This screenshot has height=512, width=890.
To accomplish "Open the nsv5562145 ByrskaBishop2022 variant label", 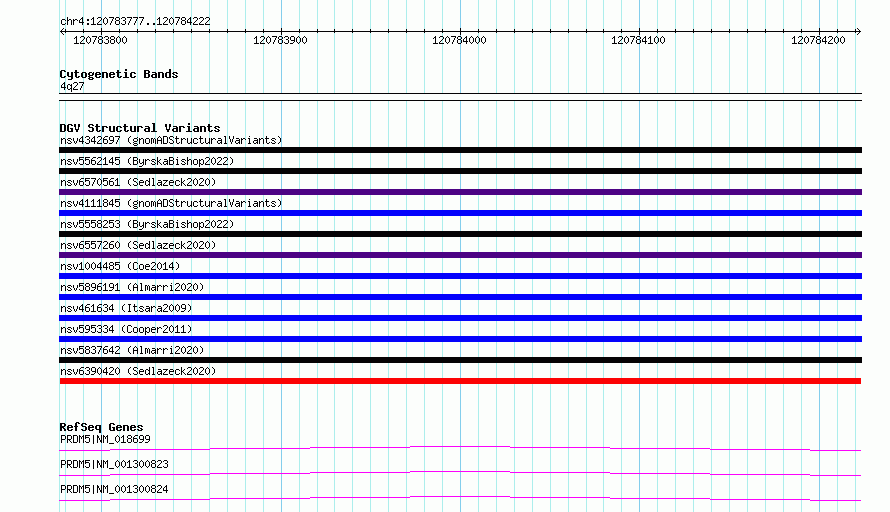I will pyautogui.click(x=147, y=161).
